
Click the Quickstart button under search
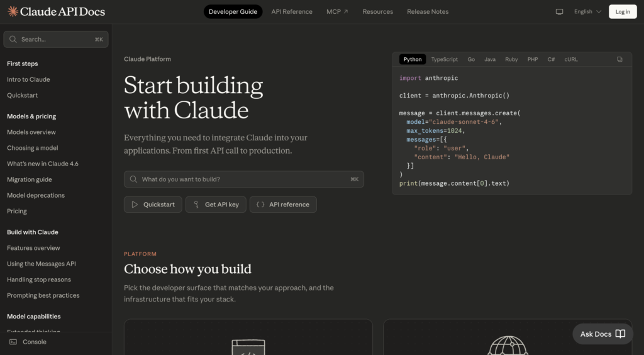point(153,204)
